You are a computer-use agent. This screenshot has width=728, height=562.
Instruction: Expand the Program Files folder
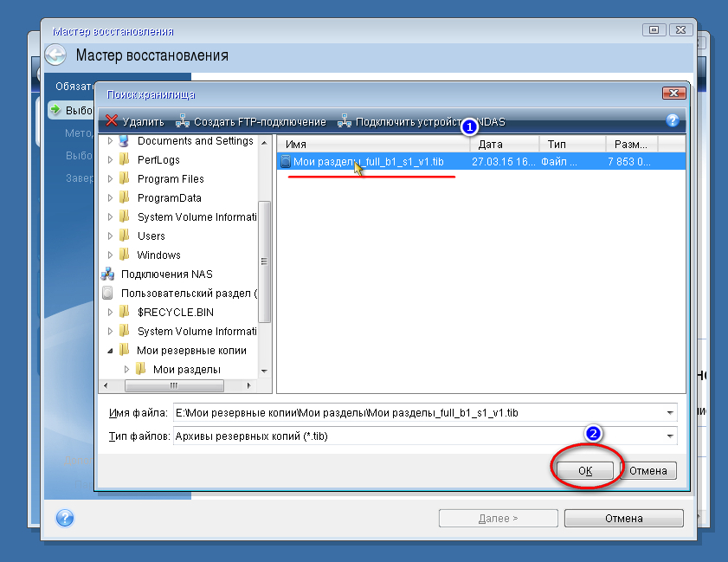pyautogui.click(x=110, y=179)
